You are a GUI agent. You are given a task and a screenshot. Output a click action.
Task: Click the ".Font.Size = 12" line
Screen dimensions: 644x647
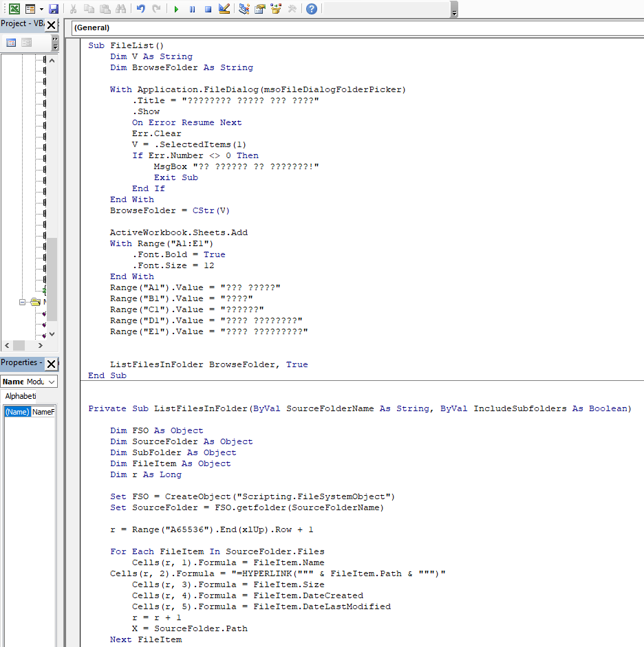[x=173, y=265]
